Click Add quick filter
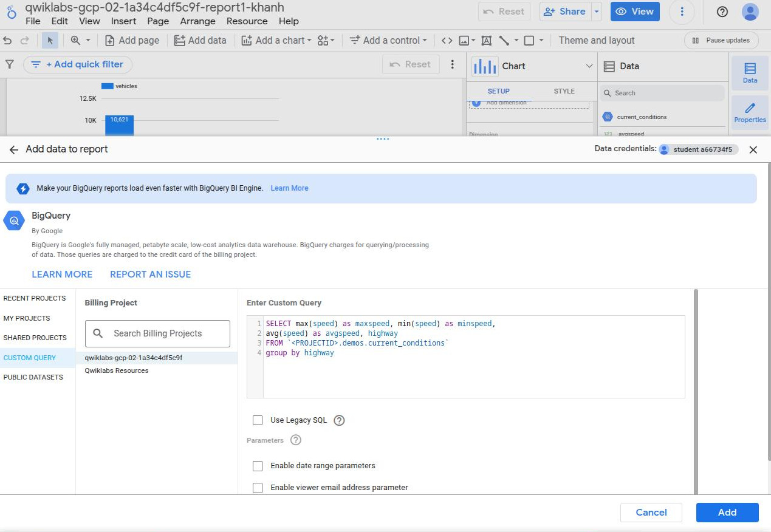Image resolution: width=771 pixels, height=532 pixels. click(77, 64)
